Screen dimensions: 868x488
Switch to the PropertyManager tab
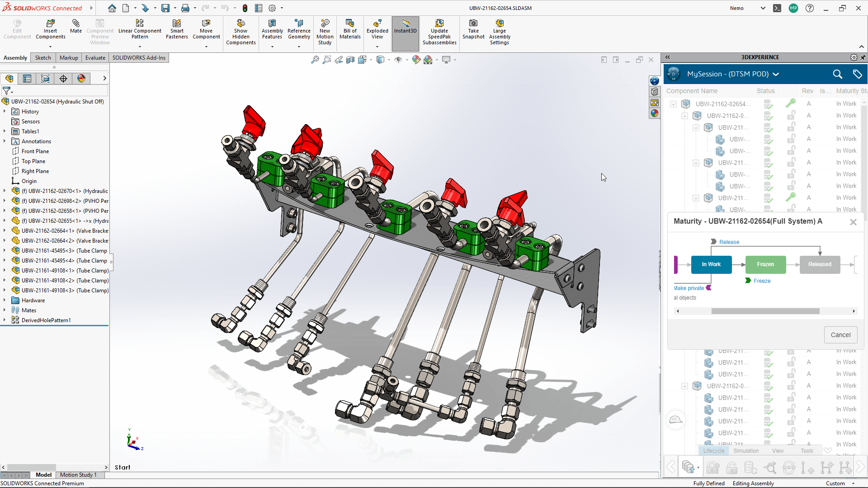27,79
